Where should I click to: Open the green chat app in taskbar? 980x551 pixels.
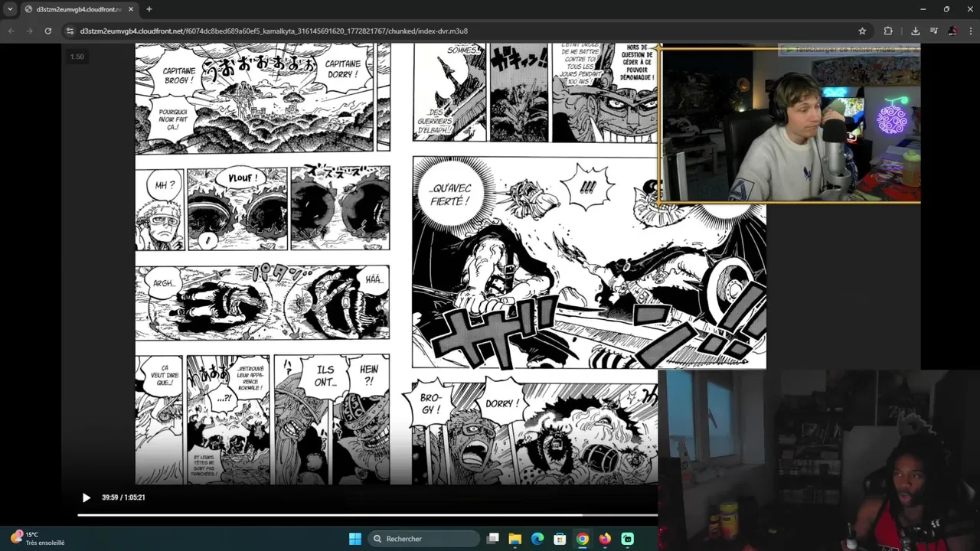(x=628, y=539)
